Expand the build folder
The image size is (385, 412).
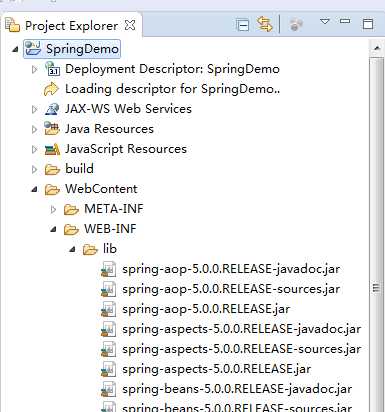point(34,169)
